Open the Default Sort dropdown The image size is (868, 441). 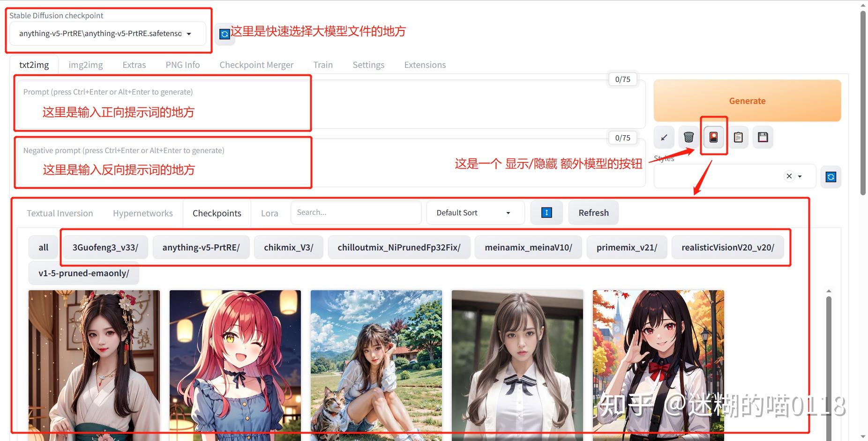pos(474,213)
